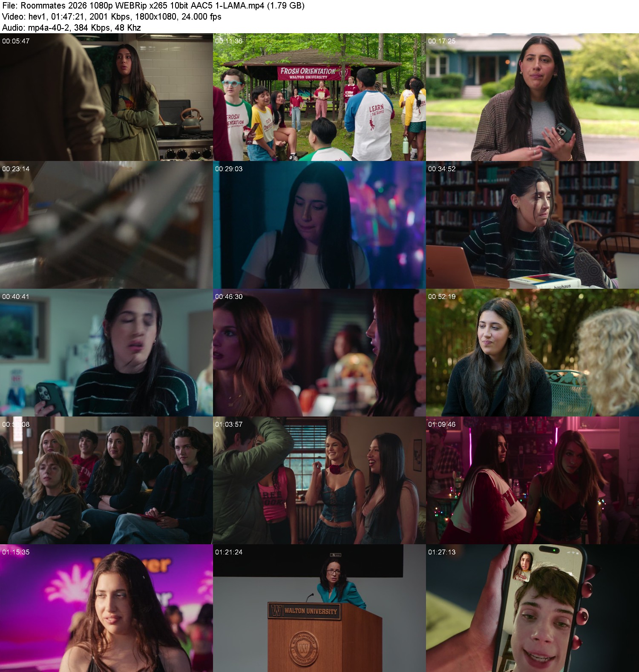The width and height of the screenshot is (639, 672).
Task: Select the Video info line showing hev1
Action: (112, 17)
